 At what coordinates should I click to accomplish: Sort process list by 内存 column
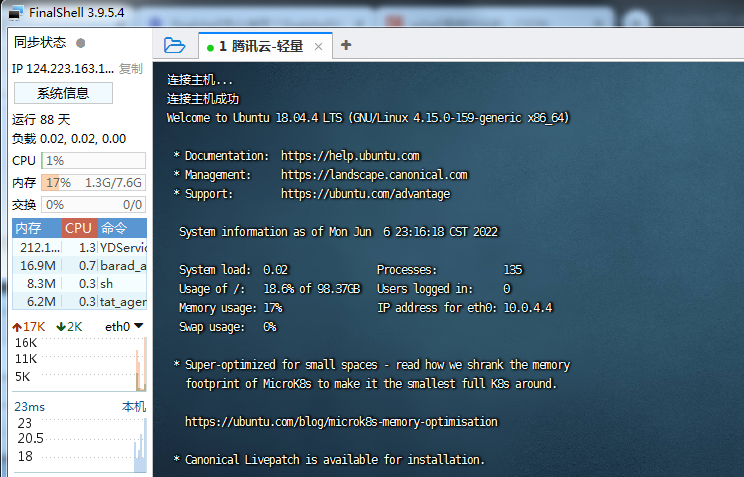[37, 228]
